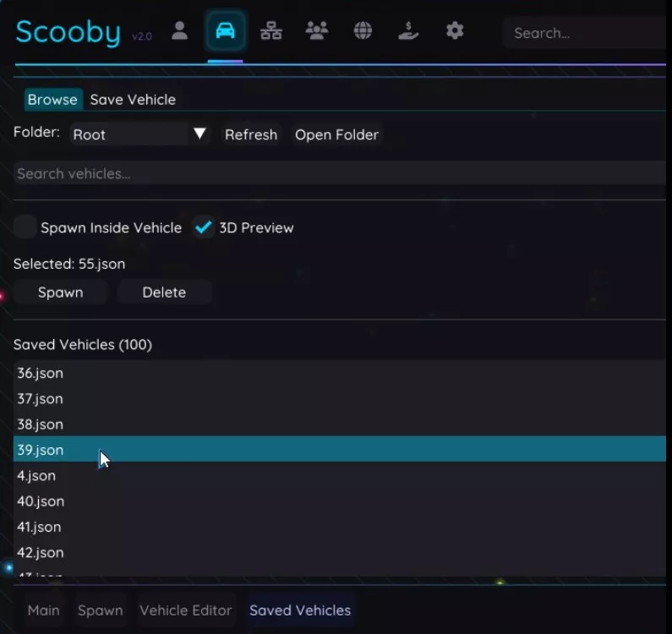Select 4.json in saved vehicles
The image size is (672, 634).
tap(340, 475)
